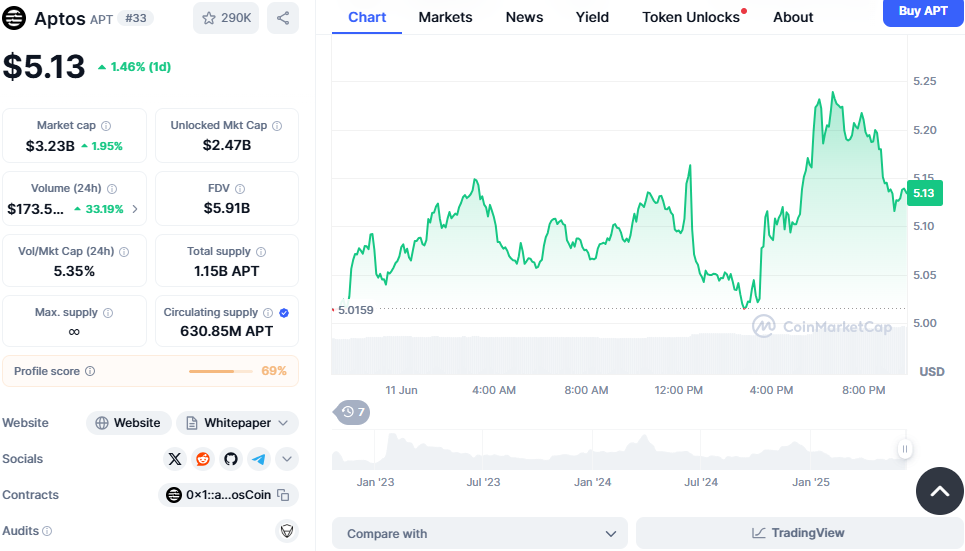
Task: Click the range slider handle on timeline
Action: pos(905,449)
